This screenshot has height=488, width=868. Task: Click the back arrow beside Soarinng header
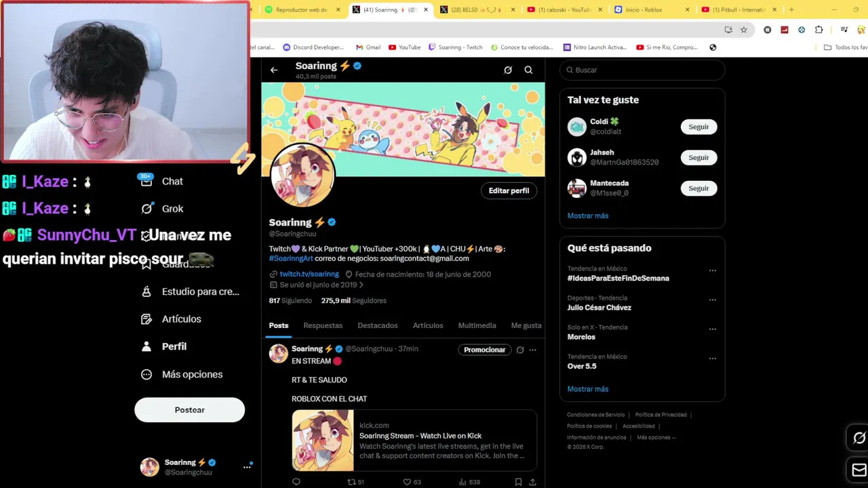point(274,70)
